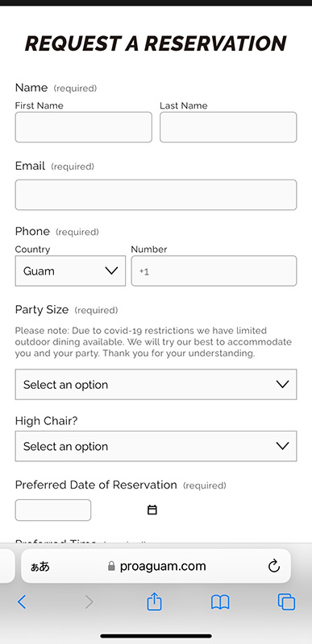
Task: Tap the lock icon beside proaguam.com
Action: click(x=111, y=567)
